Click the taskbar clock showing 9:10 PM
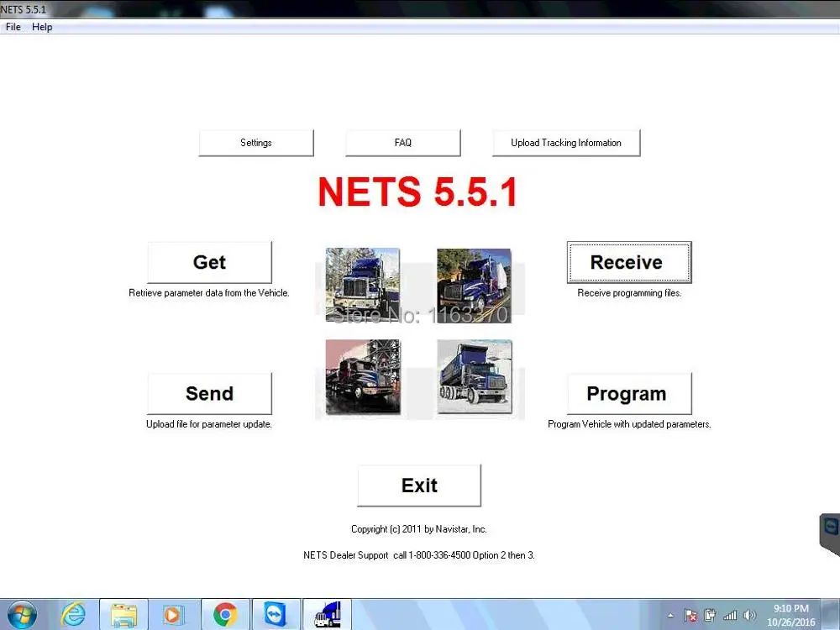 tap(791, 615)
